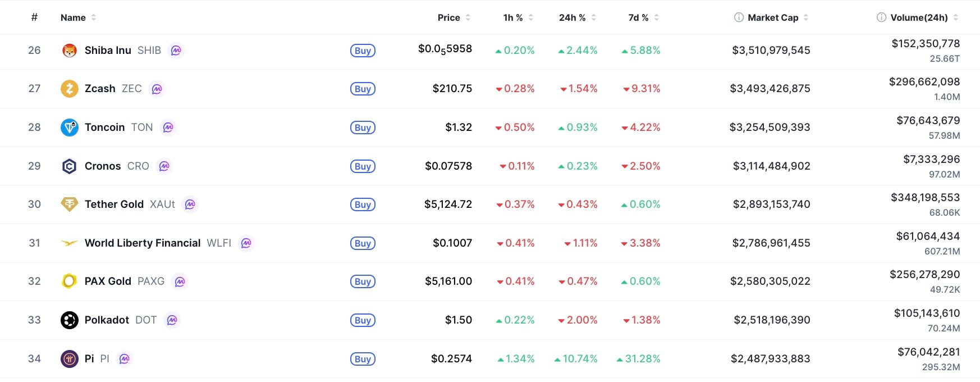Select the Zcash coin logo
The height and width of the screenshot is (382, 980).
tap(69, 89)
